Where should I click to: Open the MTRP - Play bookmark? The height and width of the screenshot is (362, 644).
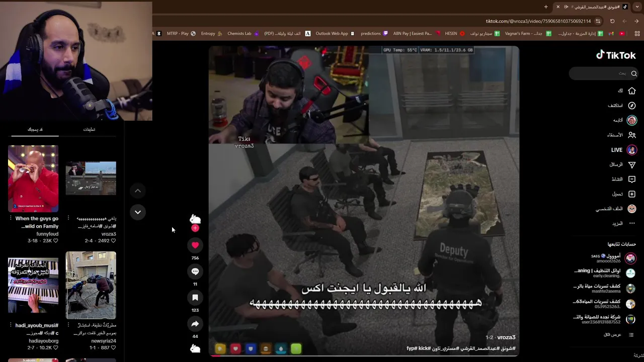[181, 34]
